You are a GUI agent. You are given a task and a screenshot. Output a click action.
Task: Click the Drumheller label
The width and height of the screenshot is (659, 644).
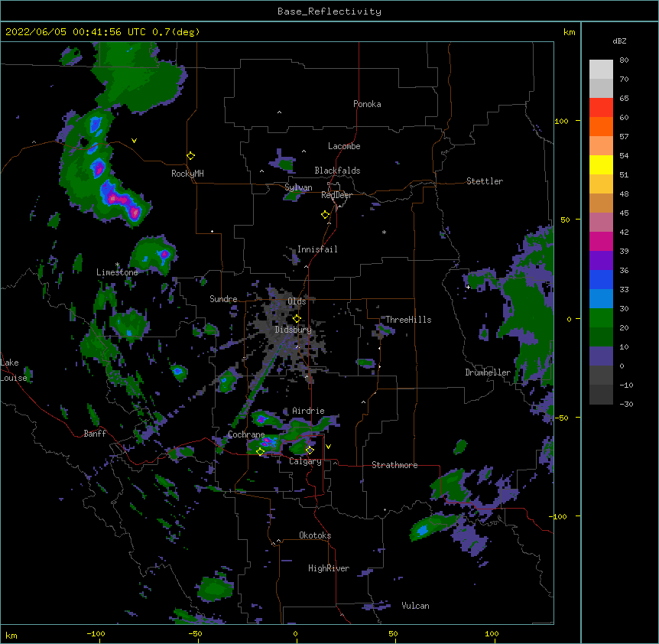pyautogui.click(x=488, y=372)
